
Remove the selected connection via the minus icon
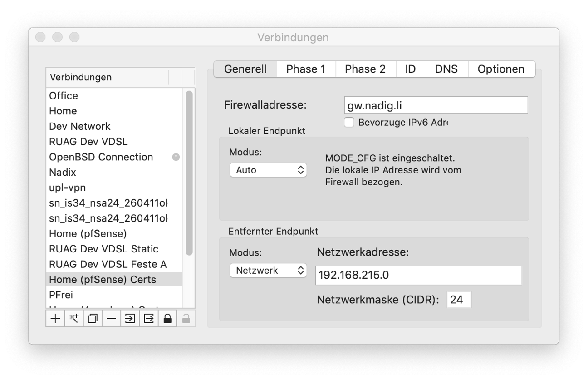pos(111,319)
